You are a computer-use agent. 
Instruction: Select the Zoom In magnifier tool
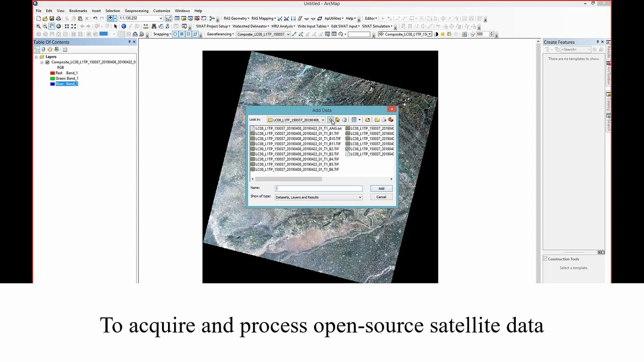coord(38,26)
